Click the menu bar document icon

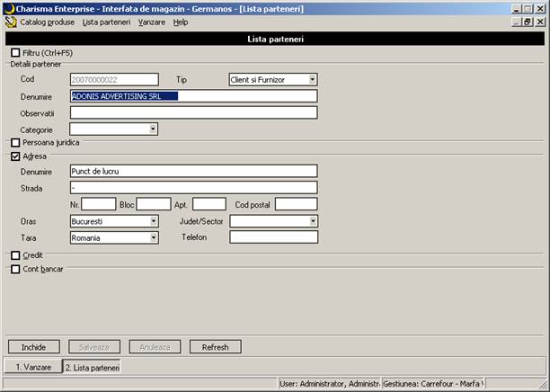(11, 22)
